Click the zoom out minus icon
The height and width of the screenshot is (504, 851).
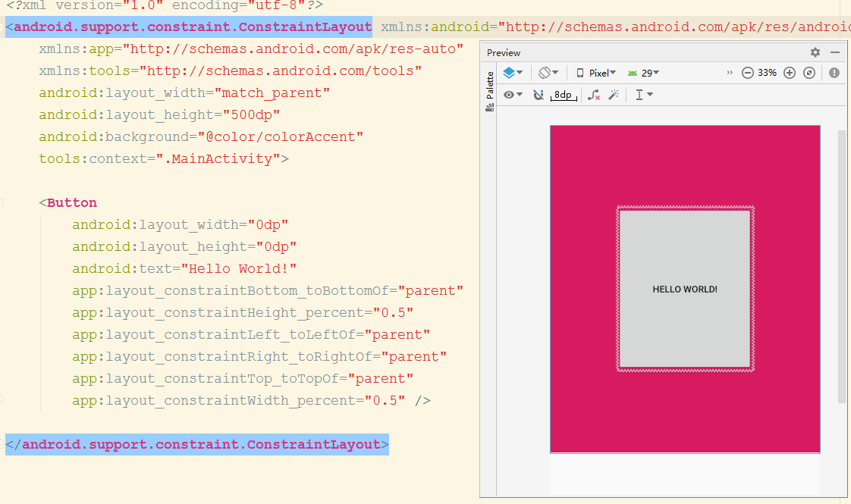(747, 73)
